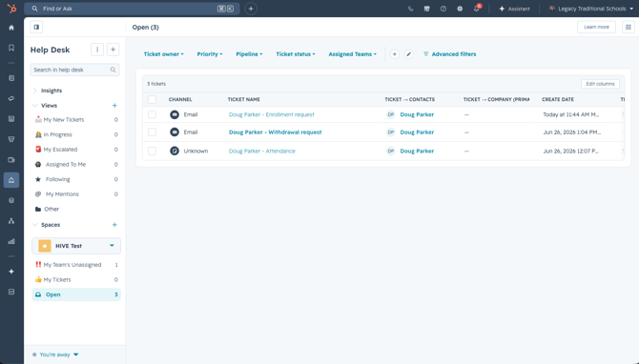Open the Home icon in left navigation

pos(11,28)
